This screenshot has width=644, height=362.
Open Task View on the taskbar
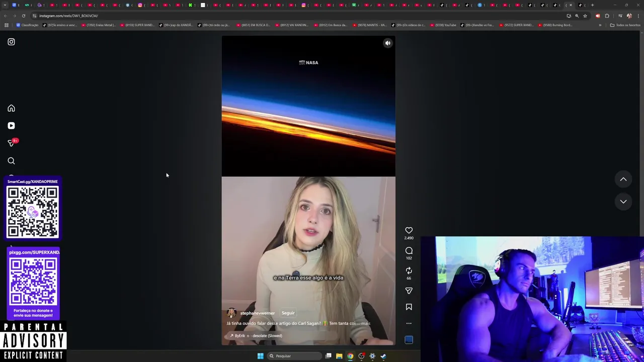pos(328,356)
